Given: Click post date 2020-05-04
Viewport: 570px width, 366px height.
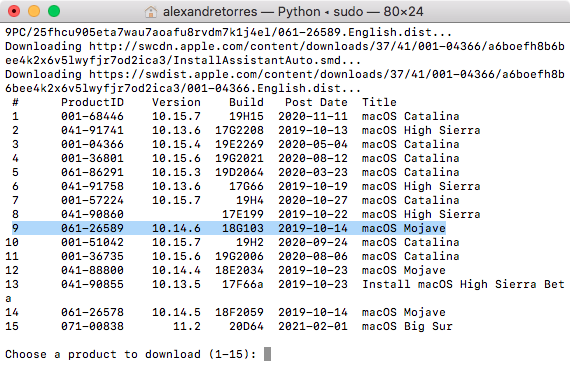Looking at the screenshot, I should pos(313,144).
